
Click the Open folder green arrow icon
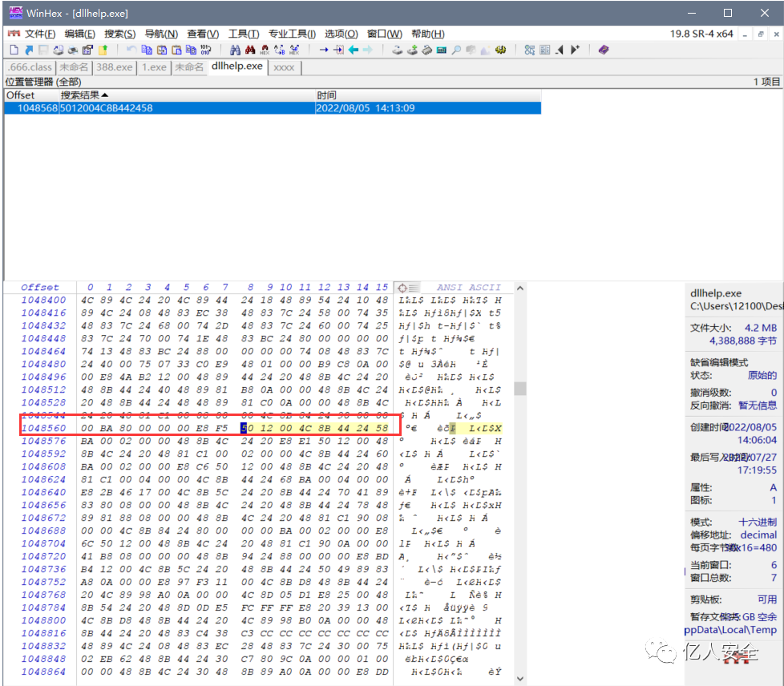point(103,50)
